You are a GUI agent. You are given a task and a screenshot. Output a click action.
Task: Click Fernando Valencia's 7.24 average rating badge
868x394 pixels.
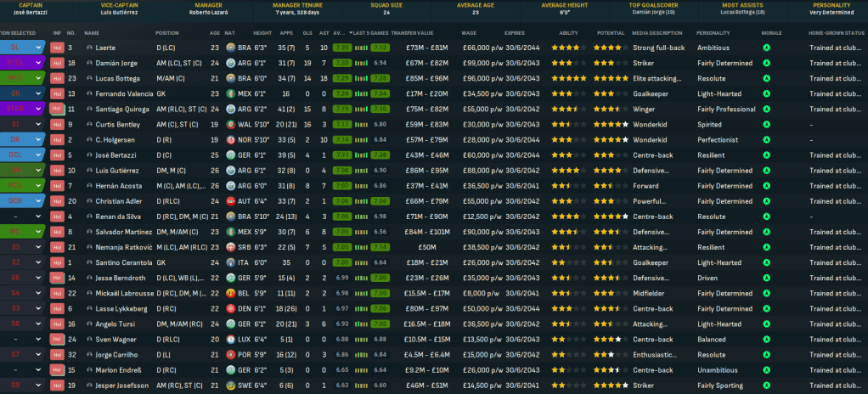click(341, 94)
